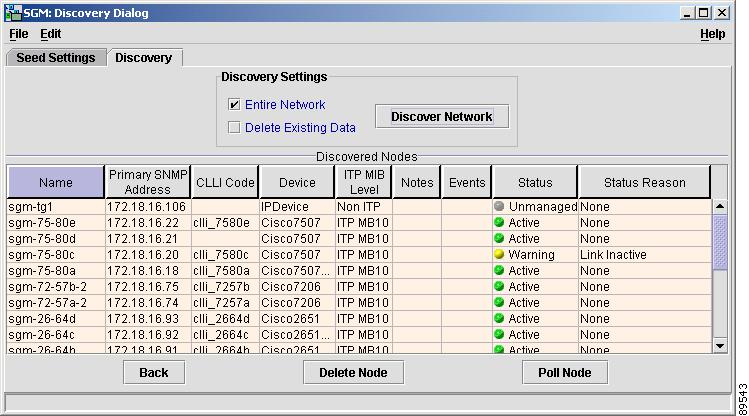Screen dimensions: 749x416
Task: Click the table scrollbar down arrow
Action: (720, 345)
